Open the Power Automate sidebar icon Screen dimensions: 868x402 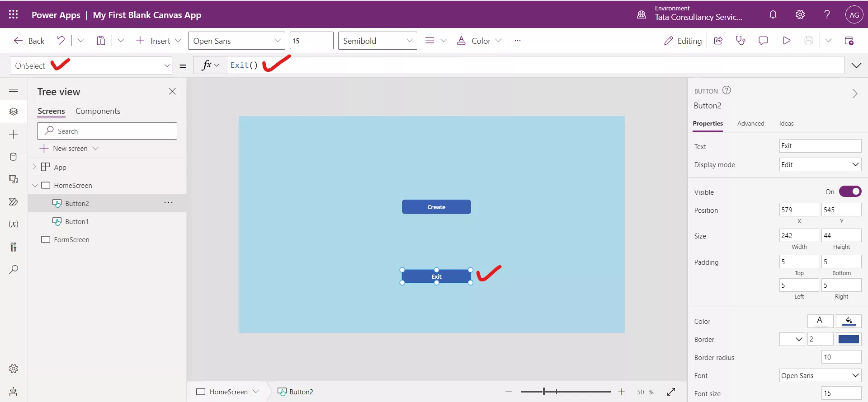tap(14, 202)
